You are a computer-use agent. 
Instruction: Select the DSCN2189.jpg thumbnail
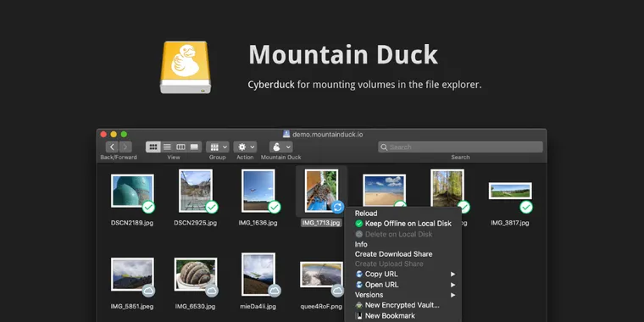132,191
